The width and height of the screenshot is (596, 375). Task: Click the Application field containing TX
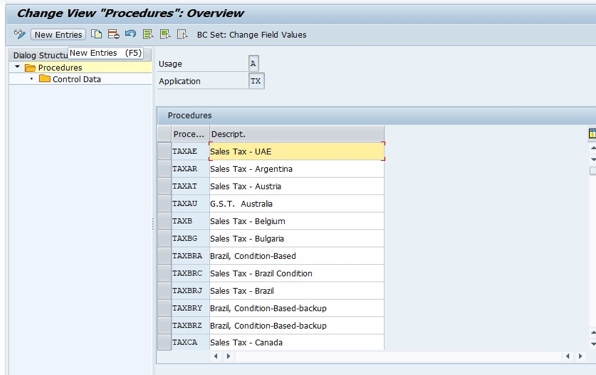pos(256,81)
